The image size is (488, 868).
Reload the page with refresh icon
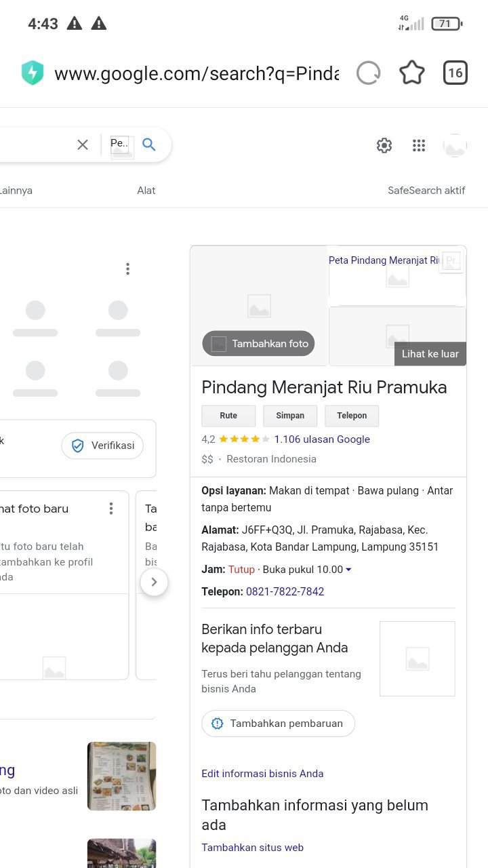[x=368, y=73]
